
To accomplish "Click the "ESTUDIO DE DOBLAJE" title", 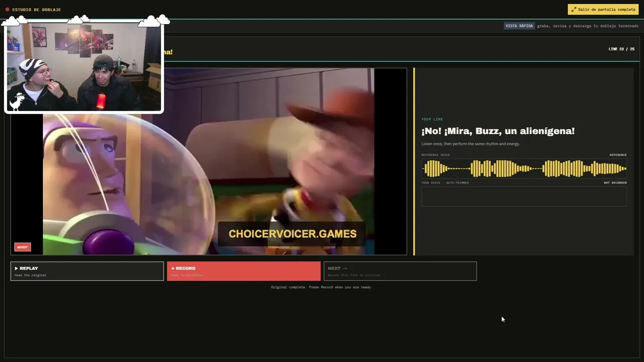I will point(36,10).
